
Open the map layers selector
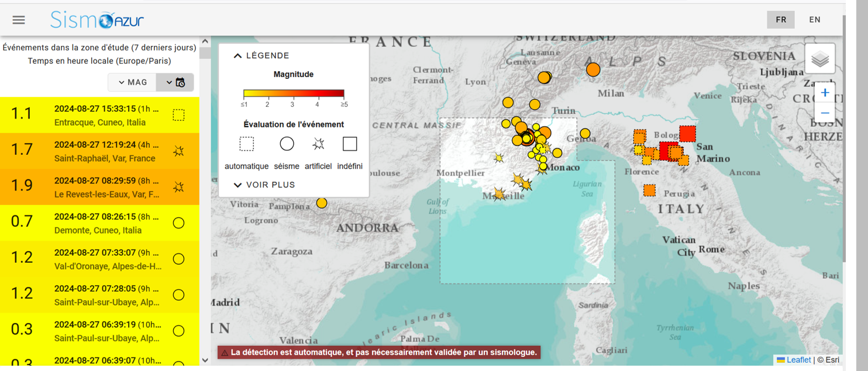[820, 59]
